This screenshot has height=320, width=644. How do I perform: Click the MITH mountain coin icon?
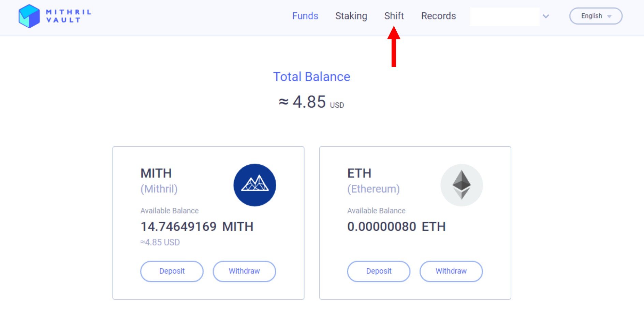(255, 185)
